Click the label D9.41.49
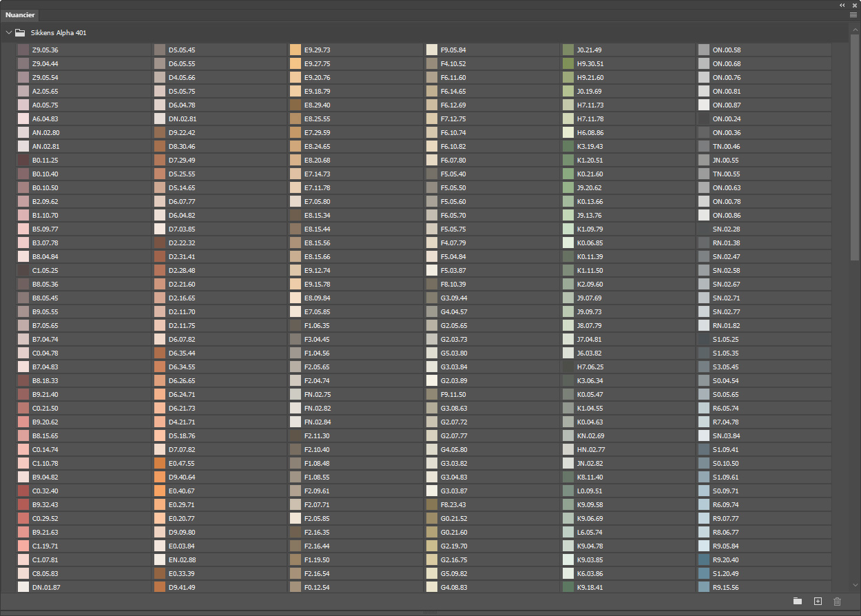861x616 pixels. click(182, 587)
